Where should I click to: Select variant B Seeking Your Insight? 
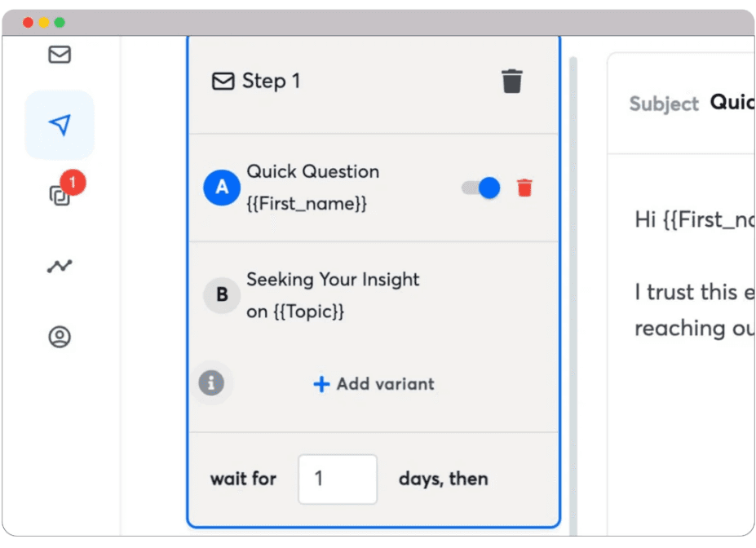333,295
